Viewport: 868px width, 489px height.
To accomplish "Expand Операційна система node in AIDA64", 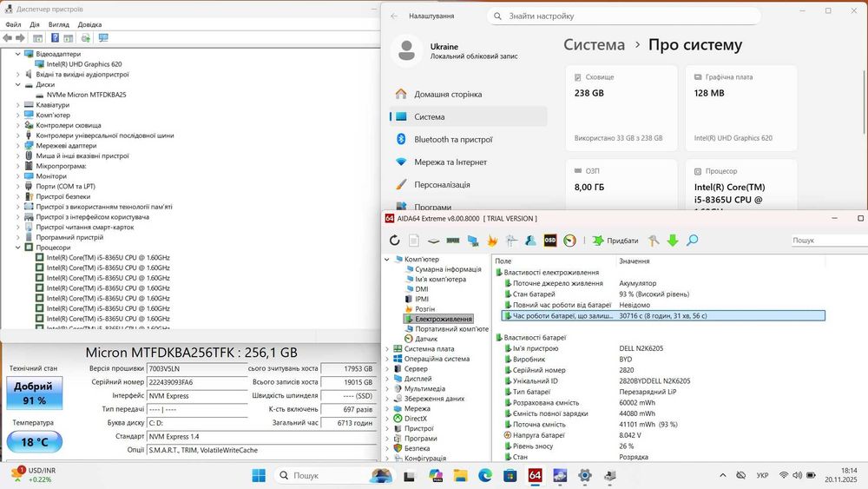I will pos(387,359).
